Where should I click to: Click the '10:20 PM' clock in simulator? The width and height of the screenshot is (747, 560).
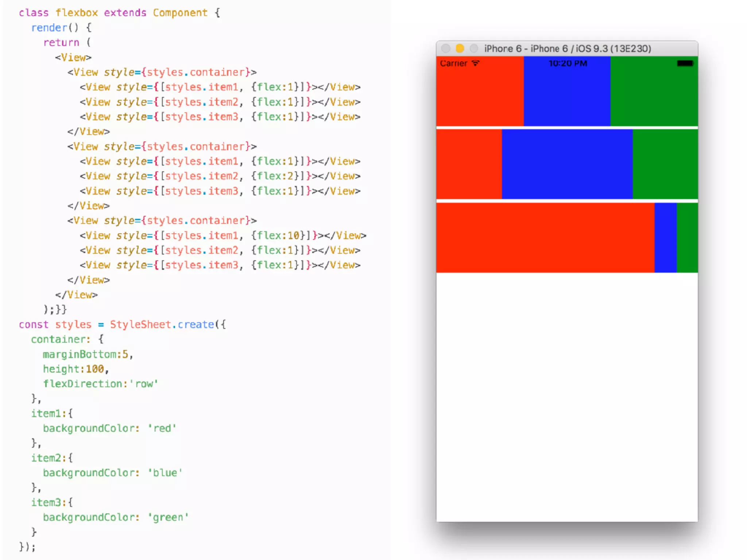pos(568,63)
